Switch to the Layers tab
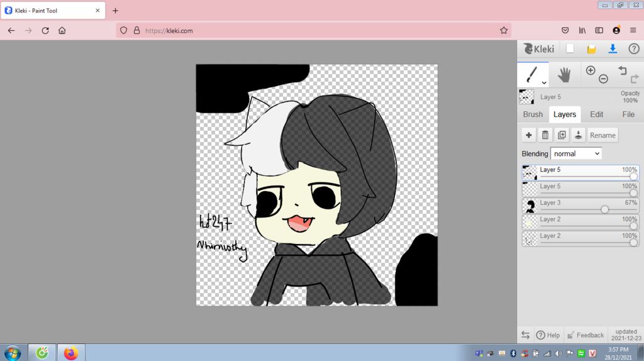This screenshot has height=361, width=644. pos(564,114)
